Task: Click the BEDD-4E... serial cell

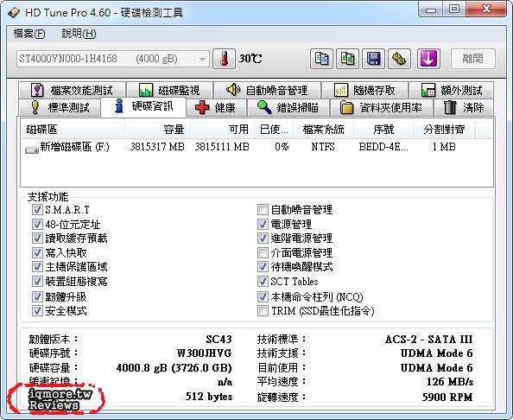Action: pos(383,147)
